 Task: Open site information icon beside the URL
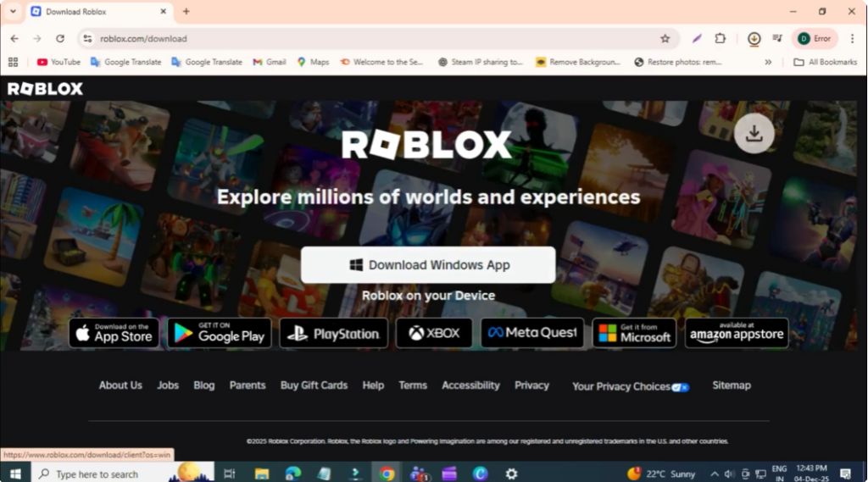point(87,39)
